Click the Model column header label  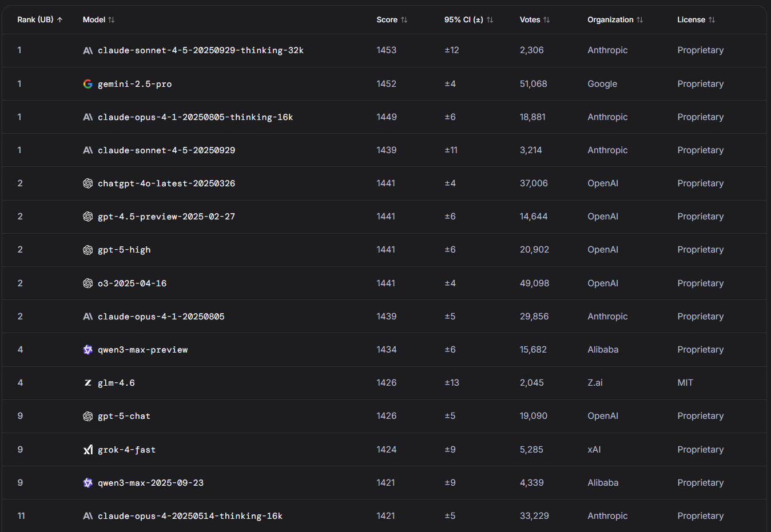pos(94,19)
